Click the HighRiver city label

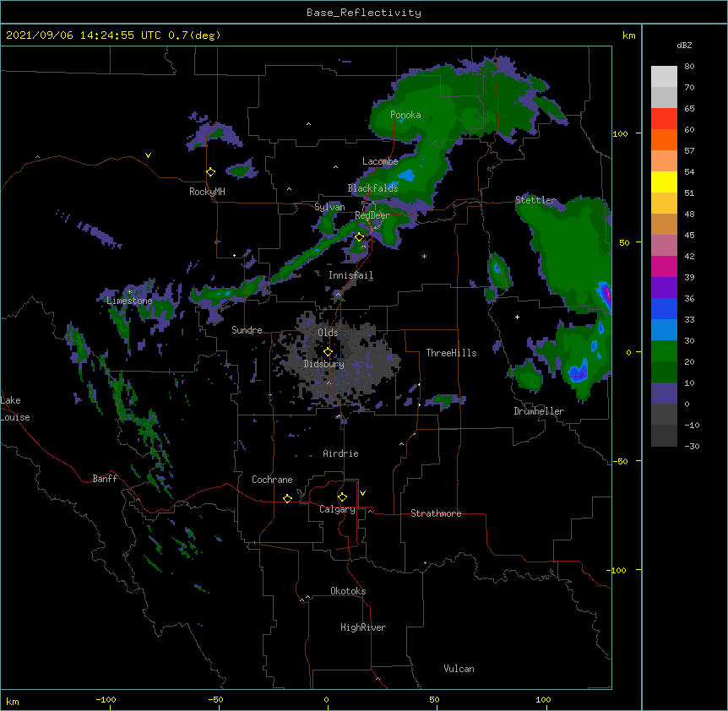click(363, 627)
